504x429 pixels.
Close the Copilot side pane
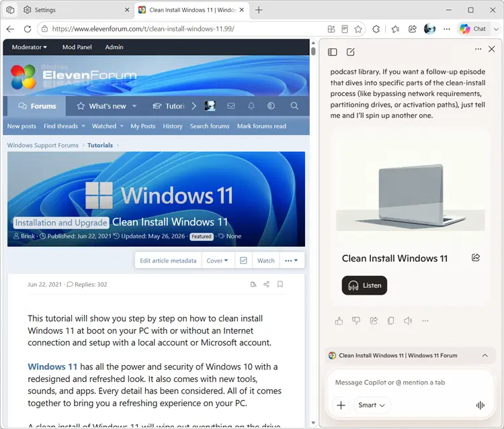[491, 49]
